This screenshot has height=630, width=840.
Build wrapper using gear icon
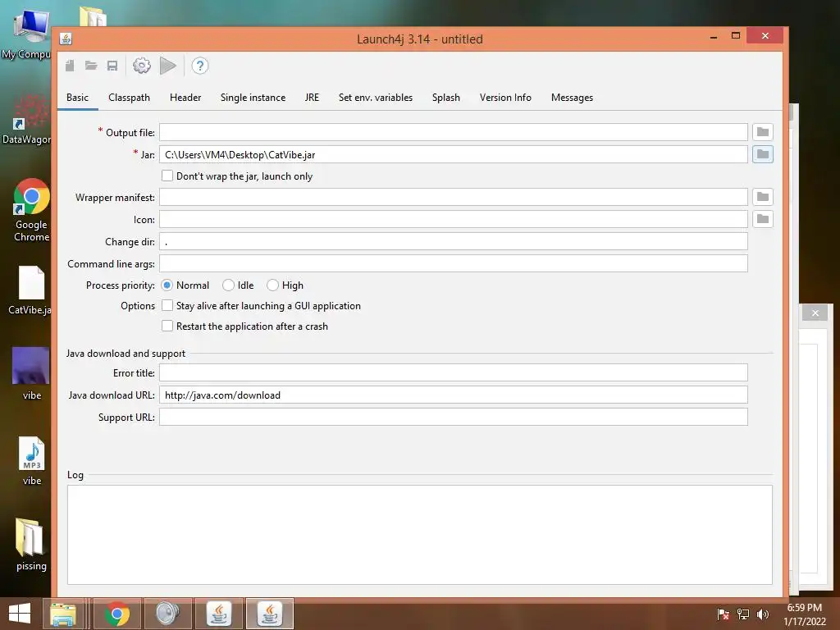click(141, 66)
